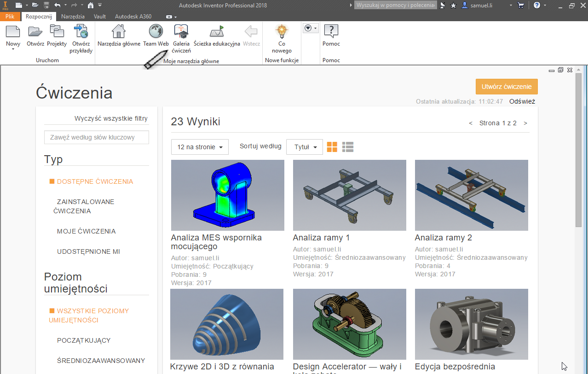The width and height of the screenshot is (588, 374).
Task: Open file via quick access folder icon
Action: point(36,6)
